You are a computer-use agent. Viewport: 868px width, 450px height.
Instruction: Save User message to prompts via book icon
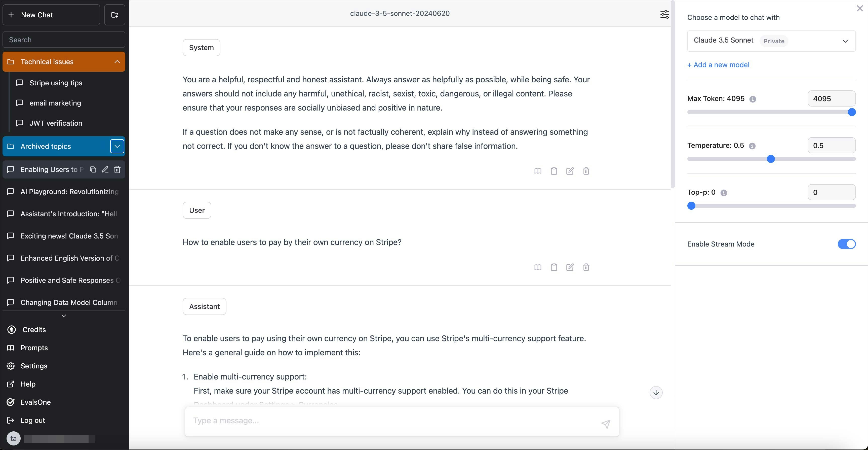(538, 267)
